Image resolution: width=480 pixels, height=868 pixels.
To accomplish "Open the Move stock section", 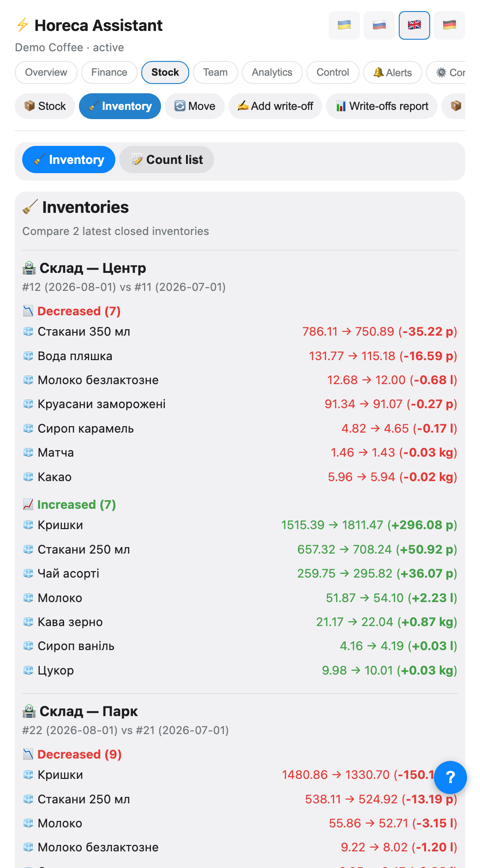I will [x=194, y=106].
